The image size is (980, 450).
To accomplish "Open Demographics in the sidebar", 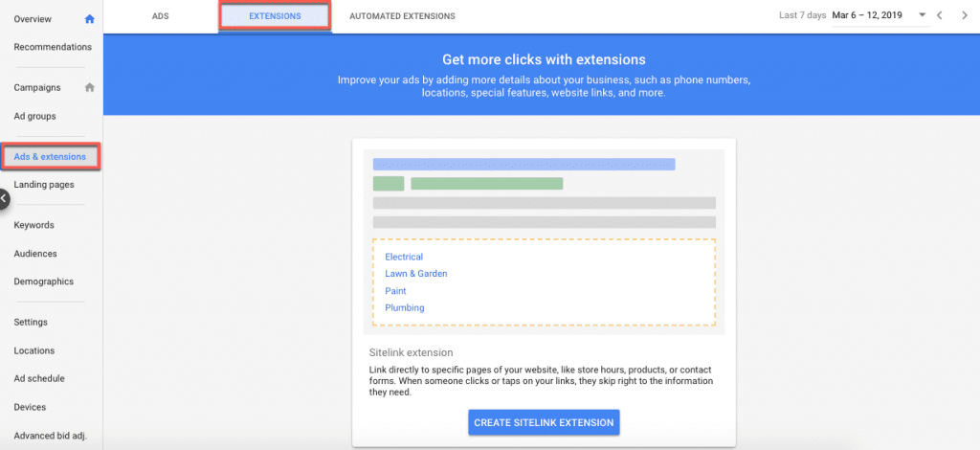I will pos(44,281).
